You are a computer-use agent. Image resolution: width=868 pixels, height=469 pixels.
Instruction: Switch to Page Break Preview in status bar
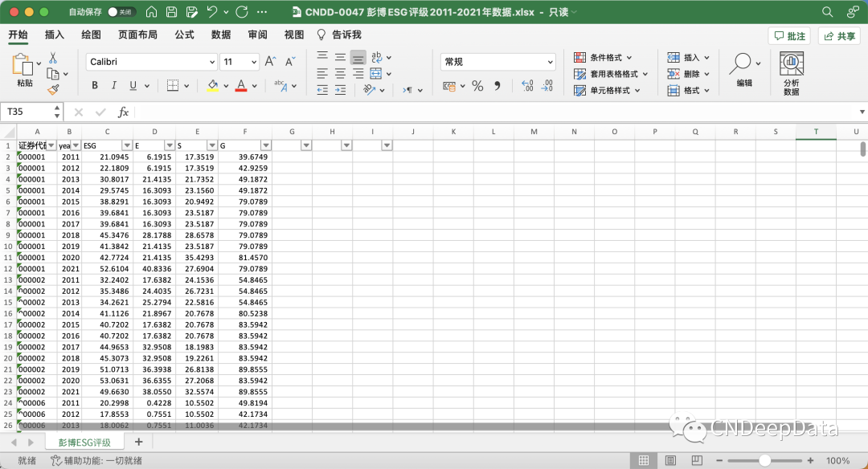pos(697,460)
